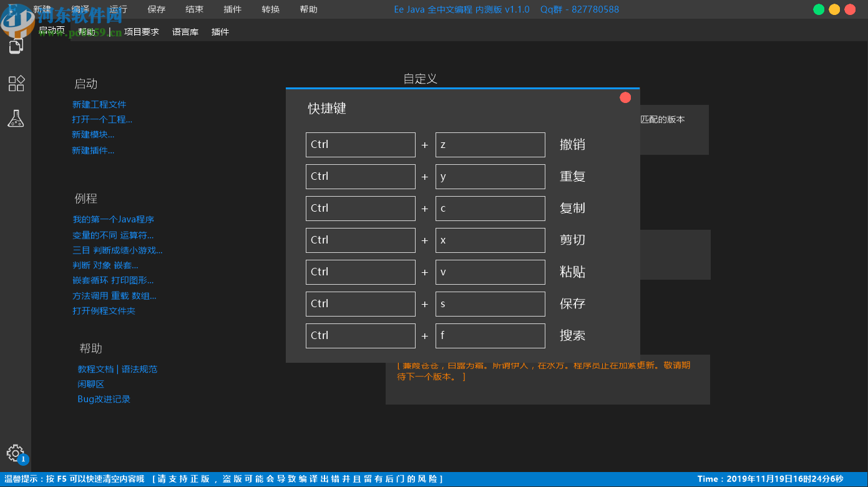Switch to the 启动页 tab
This screenshot has height=487, width=868.
51,31
